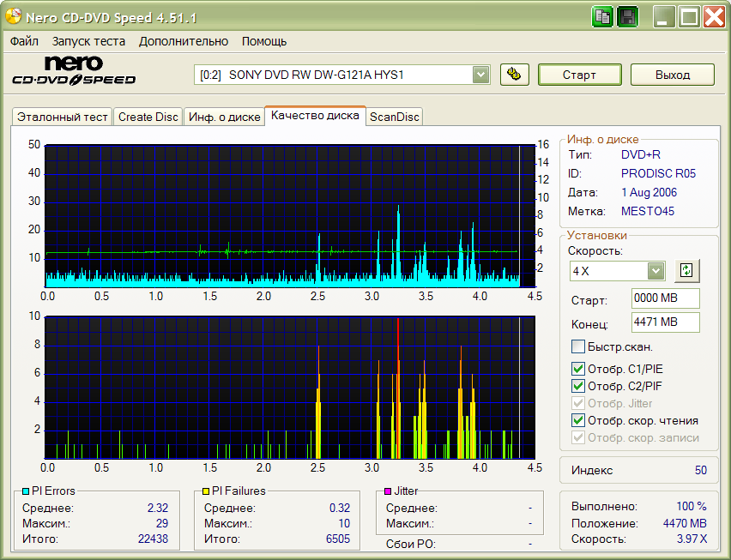Enable the Быстр.скан. quick scan checkbox
Screen dimensions: 731x560
tap(578, 347)
